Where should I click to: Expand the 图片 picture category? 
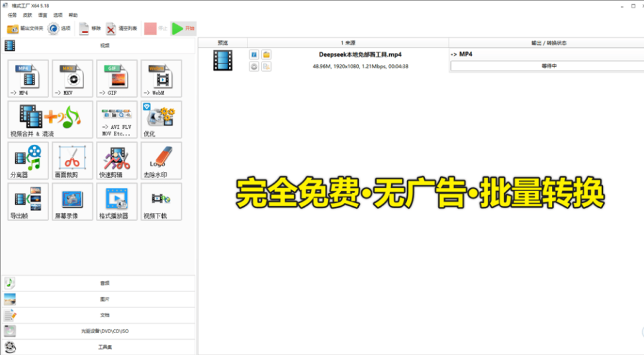click(99, 299)
